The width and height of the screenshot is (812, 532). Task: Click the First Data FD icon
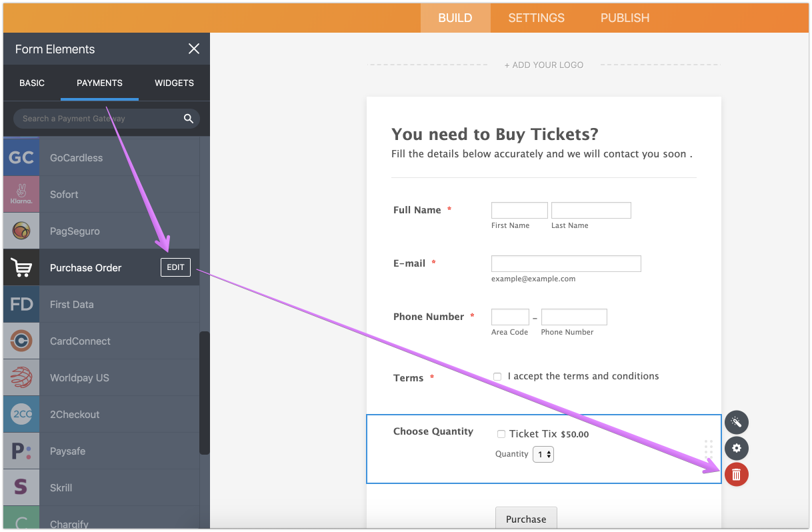[x=21, y=305]
